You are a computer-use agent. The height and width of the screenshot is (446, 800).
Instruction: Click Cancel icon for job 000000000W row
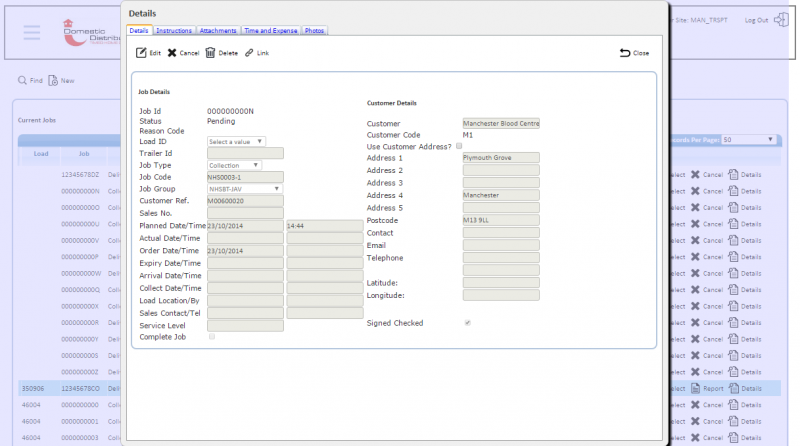pos(695,273)
